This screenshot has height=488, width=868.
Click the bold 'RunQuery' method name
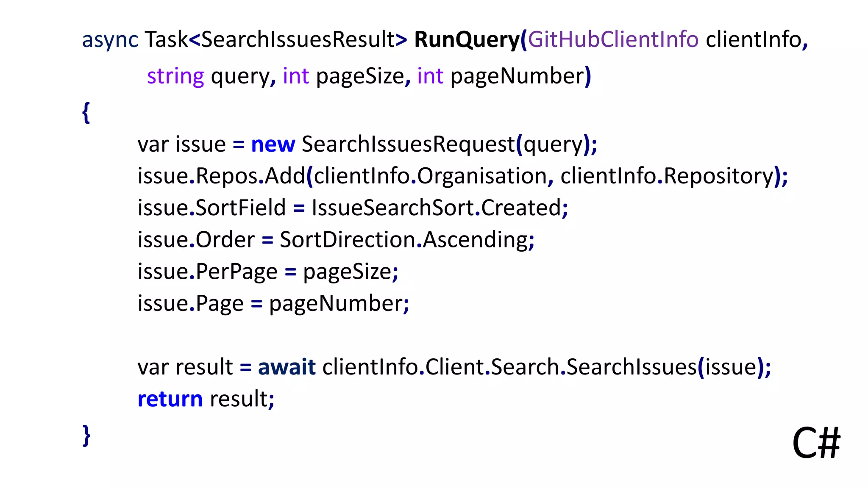(x=467, y=41)
